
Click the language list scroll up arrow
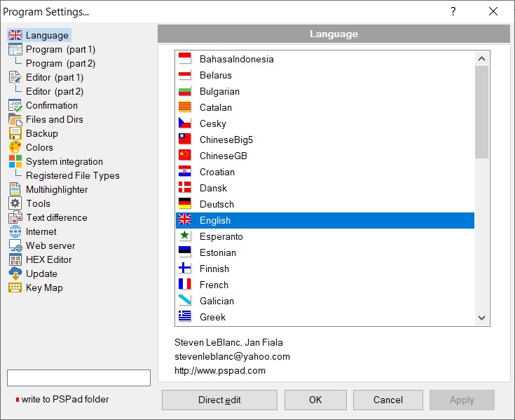pyautogui.click(x=481, y=59)
